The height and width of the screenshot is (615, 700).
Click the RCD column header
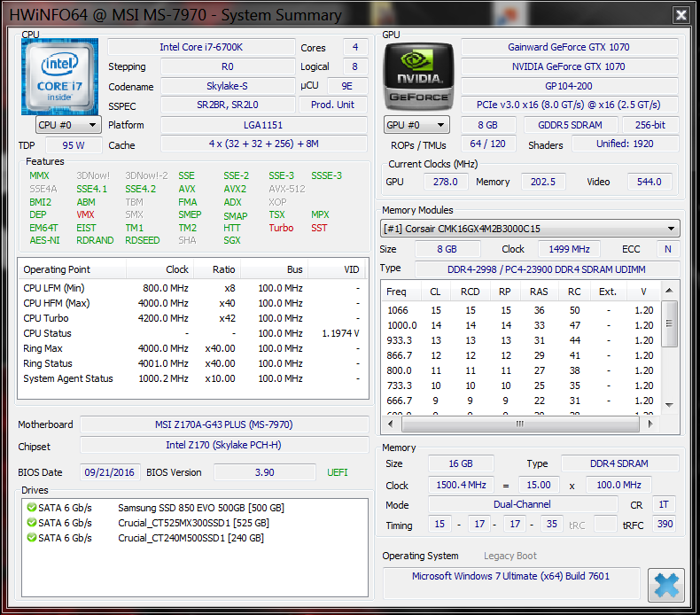pyautogui.click(x=471, y=292)
